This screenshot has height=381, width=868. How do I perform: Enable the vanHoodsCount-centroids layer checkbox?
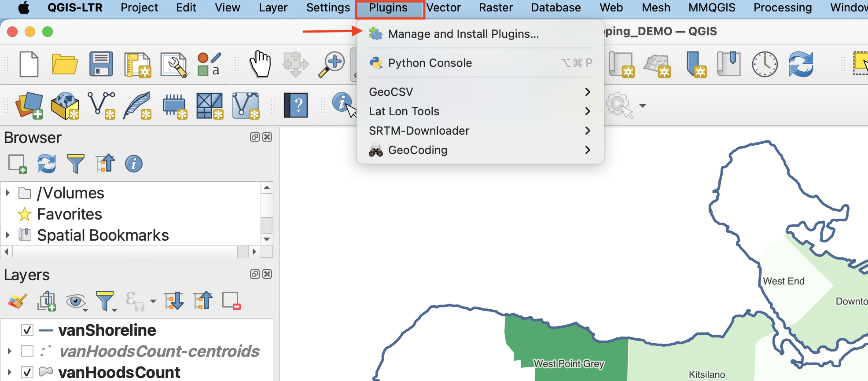click(x=27, y=351)
